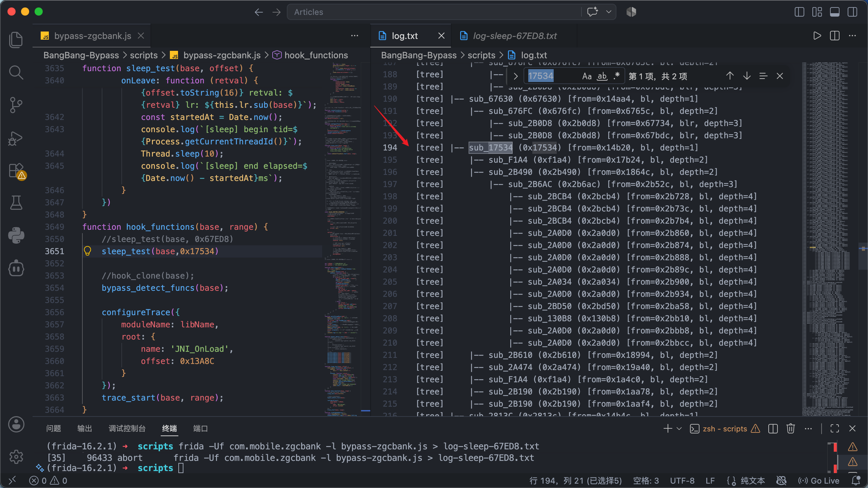Customize editor layout button
868x488 pixels.
coord(817,12)
